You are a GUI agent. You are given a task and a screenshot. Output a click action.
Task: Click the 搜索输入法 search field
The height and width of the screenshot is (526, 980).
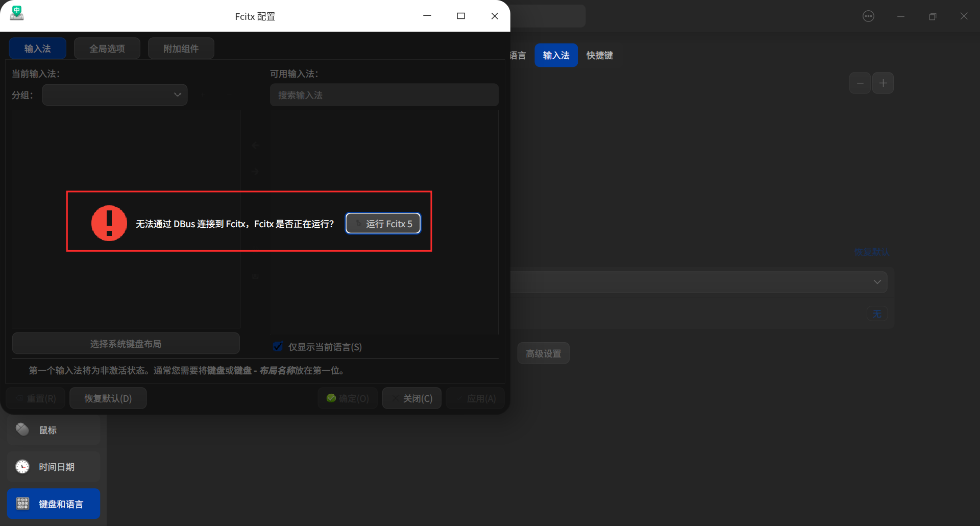(384, 94)
